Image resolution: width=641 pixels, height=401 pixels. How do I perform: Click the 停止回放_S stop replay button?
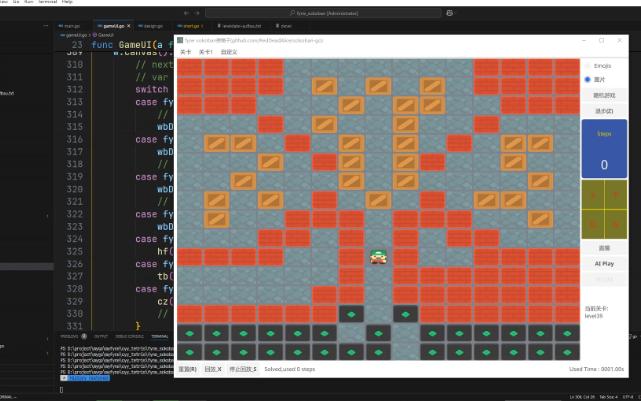pos(243,369)
